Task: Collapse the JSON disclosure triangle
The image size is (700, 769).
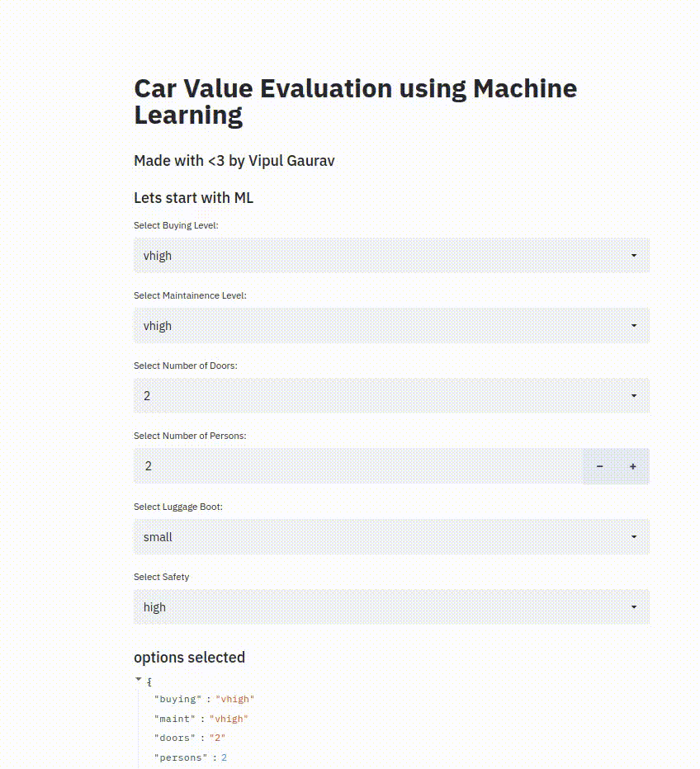Action: [x=139, y=679]
